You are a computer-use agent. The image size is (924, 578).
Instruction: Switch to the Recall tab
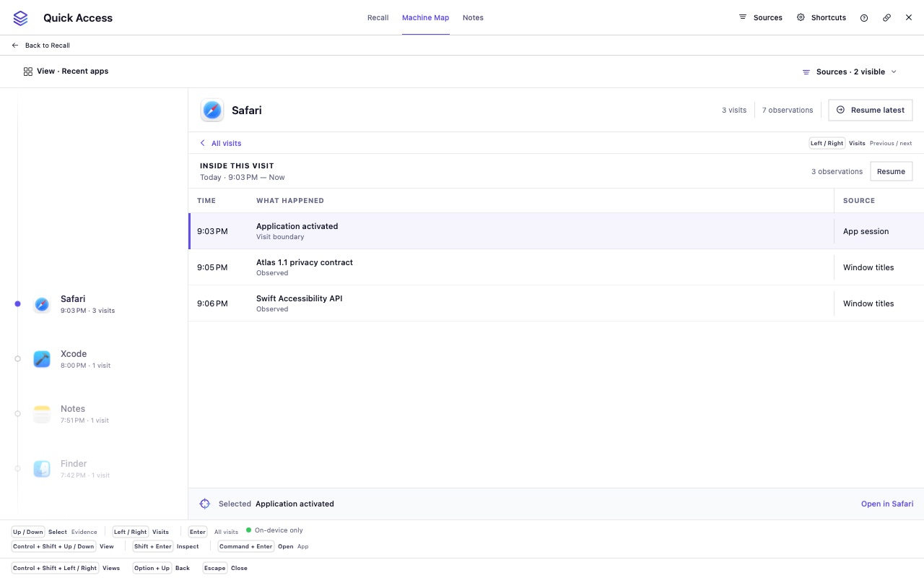coord(378,18)
